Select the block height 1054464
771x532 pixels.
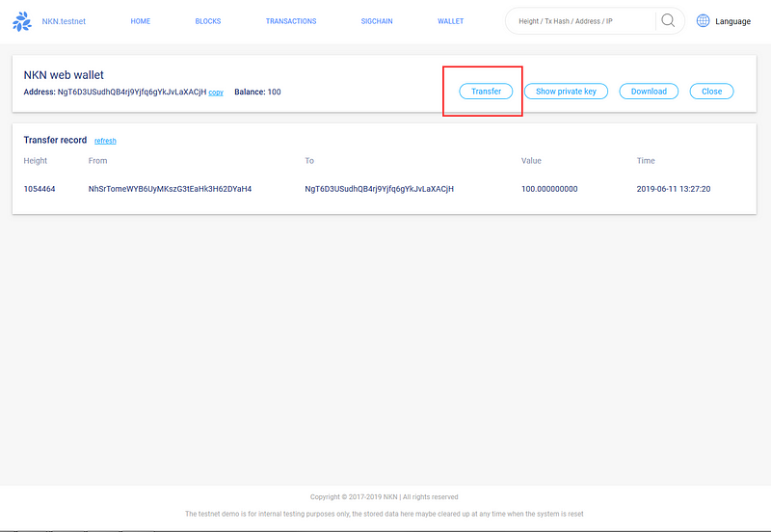[40, 189]
